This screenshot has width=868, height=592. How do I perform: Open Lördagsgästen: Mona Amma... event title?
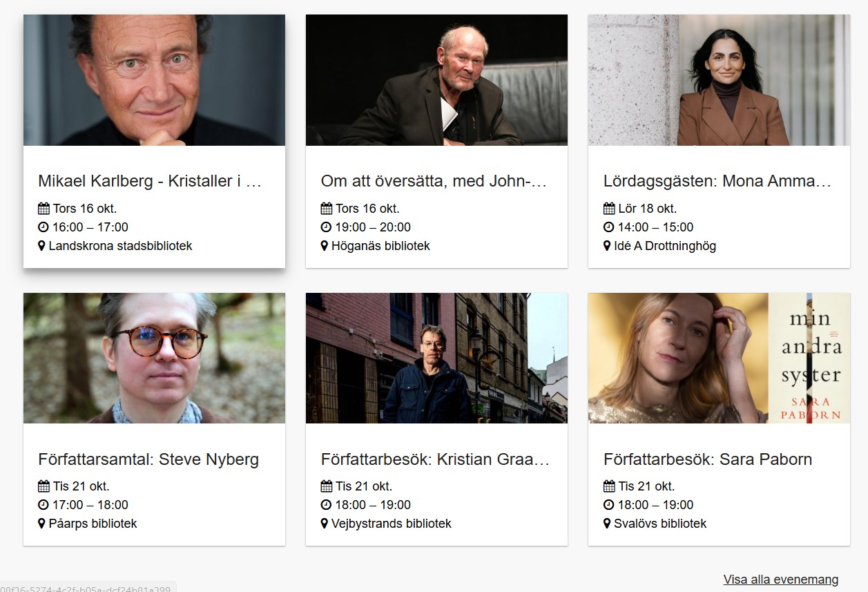point(717,181)
